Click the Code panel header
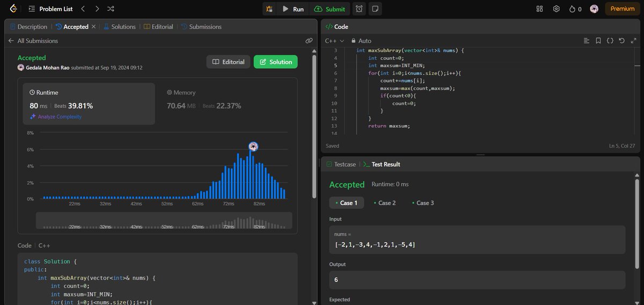This screenshot has height=305, width=644. [x=337, y=26]
